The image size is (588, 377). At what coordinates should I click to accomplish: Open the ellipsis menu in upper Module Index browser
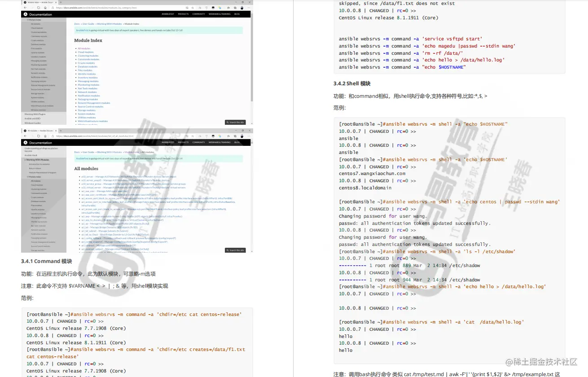249,8
